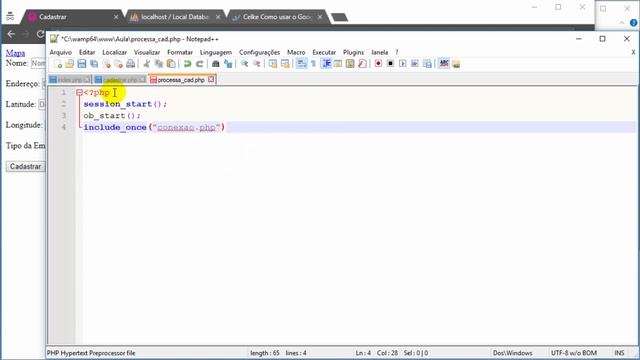Screen dimensions: 640x360
Task: Switch to the index.php tab
Action: pyautogui.click(x=69, y=80)
